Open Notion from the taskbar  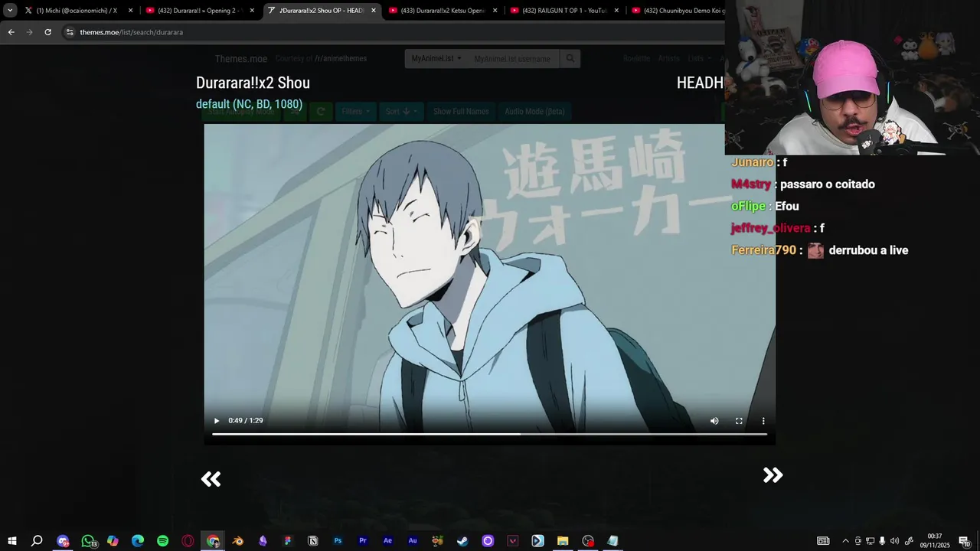point(312,541)
